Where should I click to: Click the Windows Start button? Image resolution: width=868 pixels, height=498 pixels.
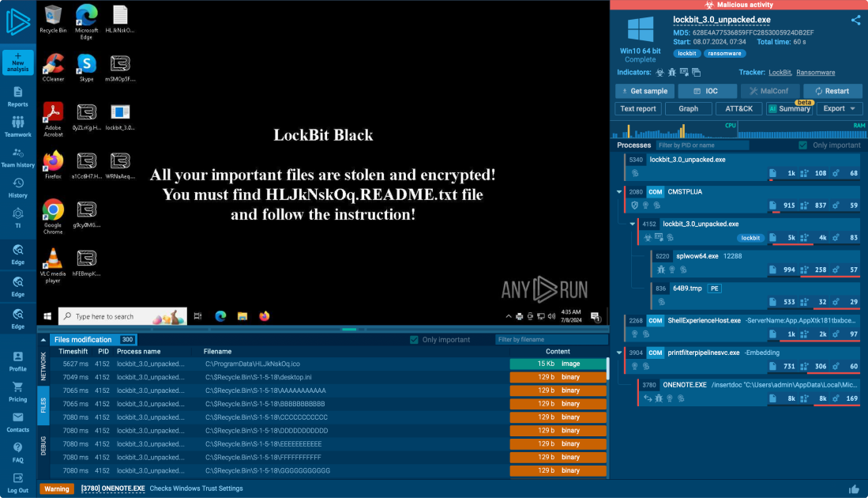tap(47, 316)
